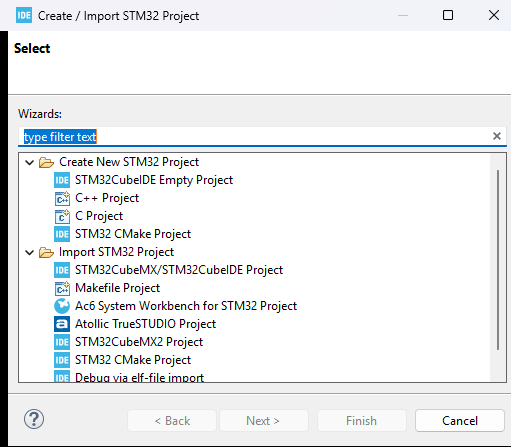Select the Create New STM32 Project category label
Viewport: 511px width, 447px height.
point(129,162)
